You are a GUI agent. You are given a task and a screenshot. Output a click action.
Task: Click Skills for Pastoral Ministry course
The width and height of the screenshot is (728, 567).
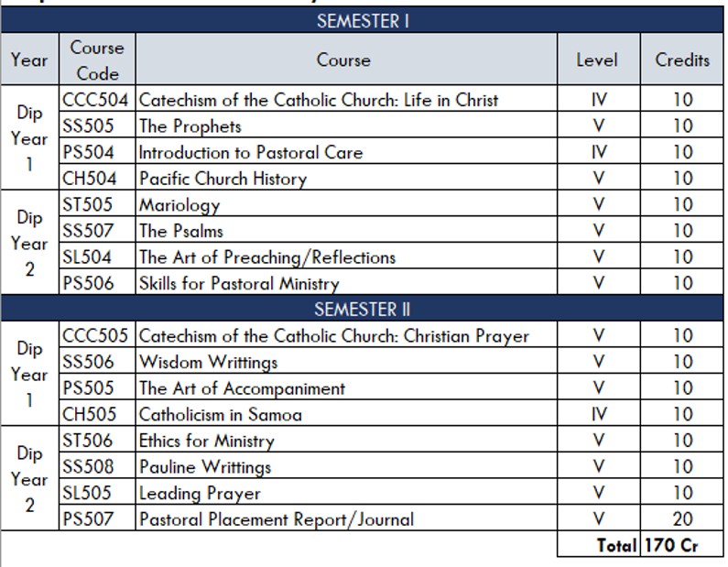click(239, 284)
